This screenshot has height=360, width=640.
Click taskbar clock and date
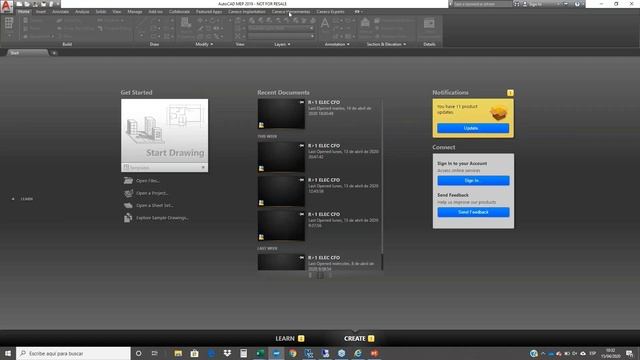coord(611,353)
